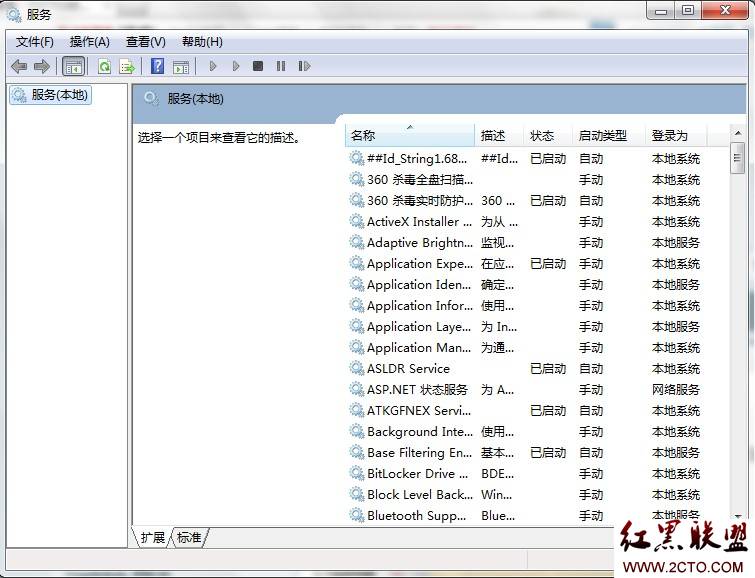Sort by the 描述 column header
755x578 pixels.
point(499,135)
